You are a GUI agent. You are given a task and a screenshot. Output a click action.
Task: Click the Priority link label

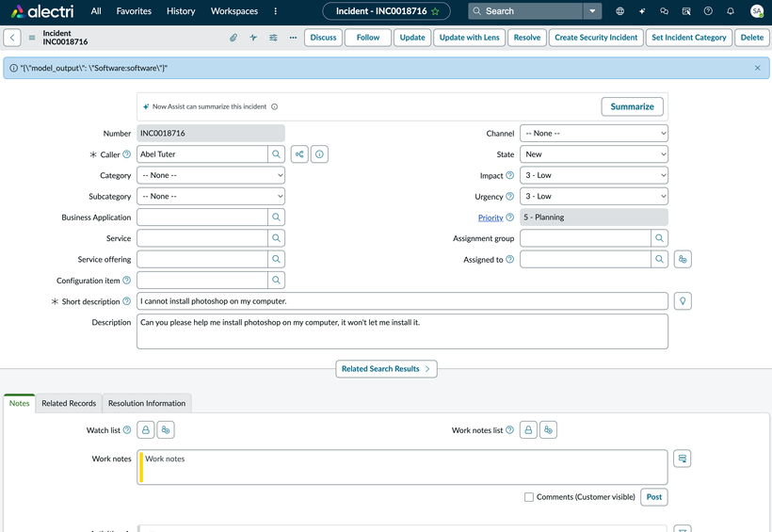[x=490, y=218]
